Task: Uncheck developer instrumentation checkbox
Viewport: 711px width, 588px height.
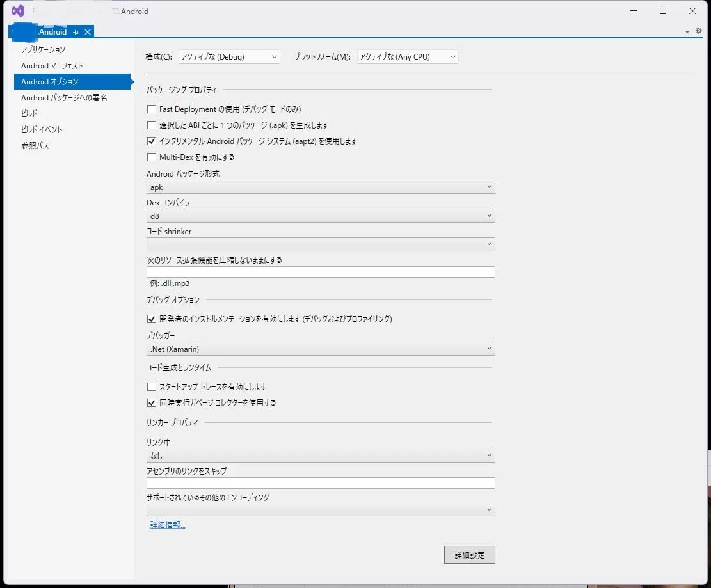Action: point(152,319)
